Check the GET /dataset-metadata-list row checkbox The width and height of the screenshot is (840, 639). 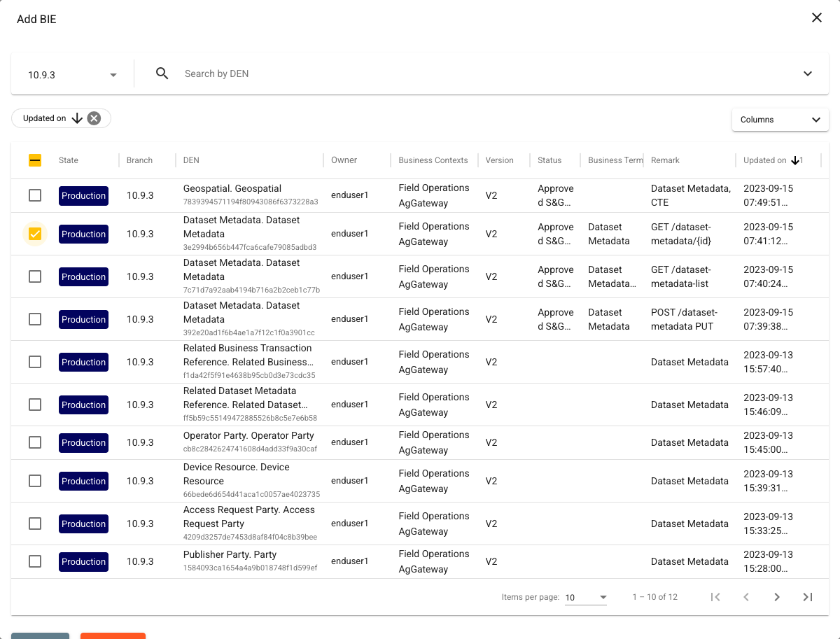(x=35, y=276)
